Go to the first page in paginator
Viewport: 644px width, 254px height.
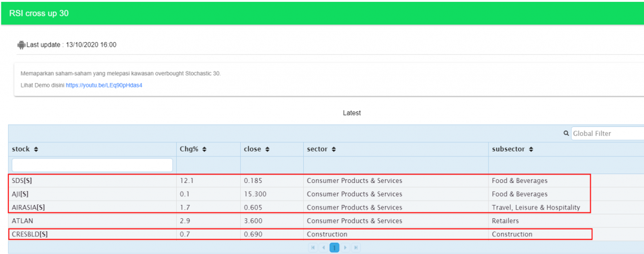[314, 248]
